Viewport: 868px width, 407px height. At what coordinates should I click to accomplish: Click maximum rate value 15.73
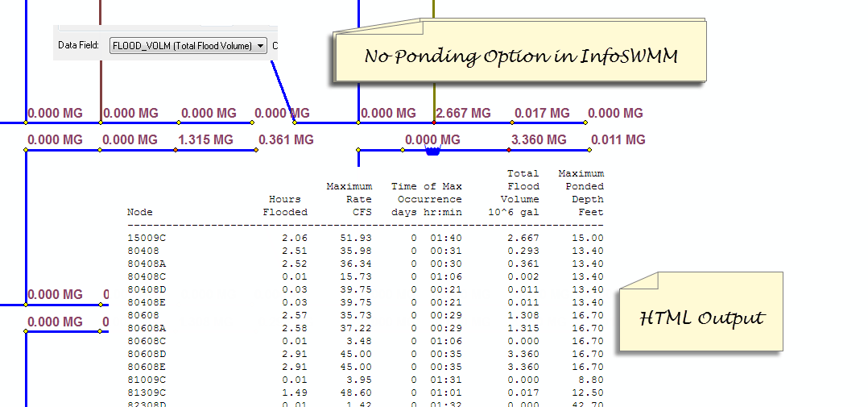pyautogui.click(x=355, y=277)
